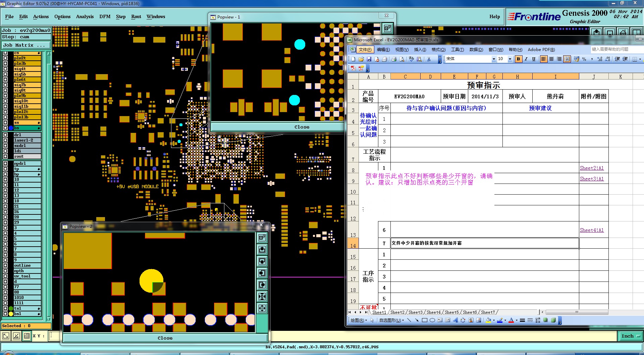Click Excel Cut scissors icon
Image resolution: width=644 pixels, height=355 pixels.
point(429,59)
